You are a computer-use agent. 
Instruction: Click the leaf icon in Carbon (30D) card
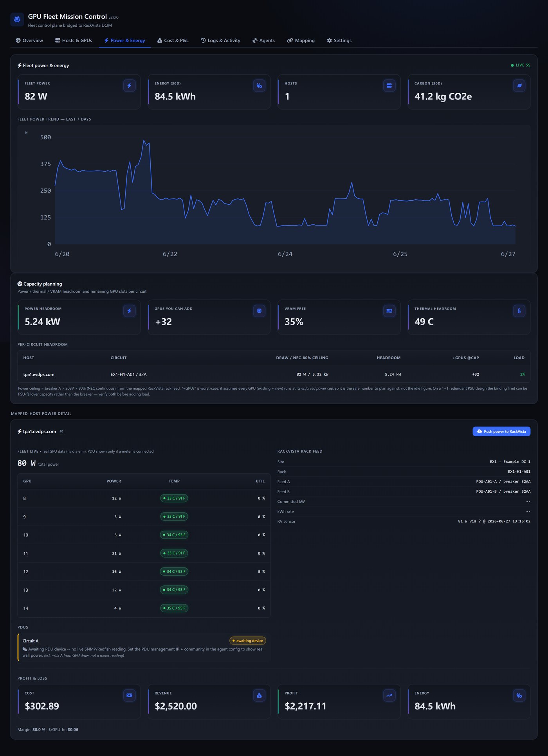(519, 86)
